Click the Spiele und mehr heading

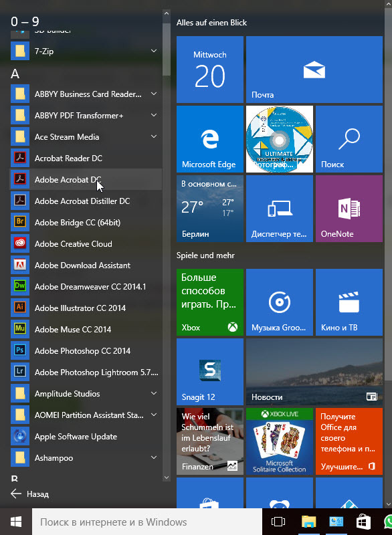click(x=205, y=255)
